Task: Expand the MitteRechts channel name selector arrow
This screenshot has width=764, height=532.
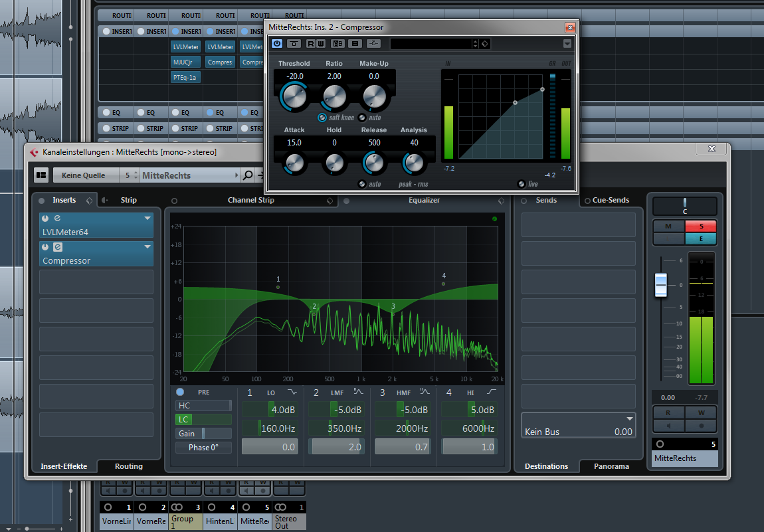Action: (237, 175)
